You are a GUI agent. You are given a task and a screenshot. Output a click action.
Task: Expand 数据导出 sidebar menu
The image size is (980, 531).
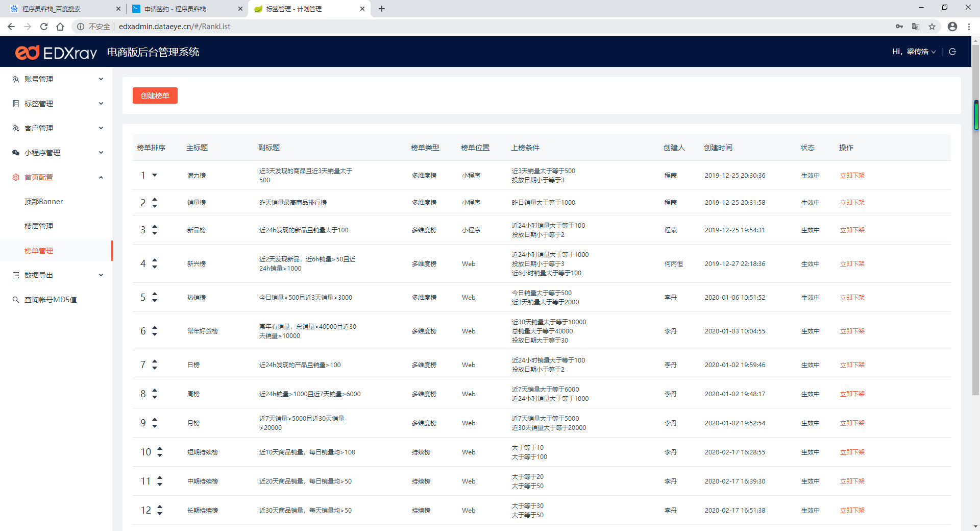[56, 275]
